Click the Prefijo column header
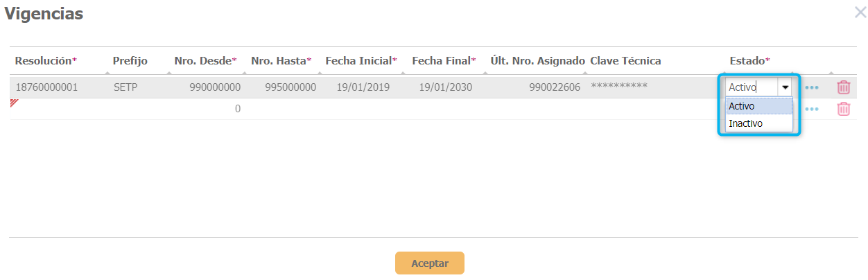This screenshot has height=280, width=868. (130, 61)
